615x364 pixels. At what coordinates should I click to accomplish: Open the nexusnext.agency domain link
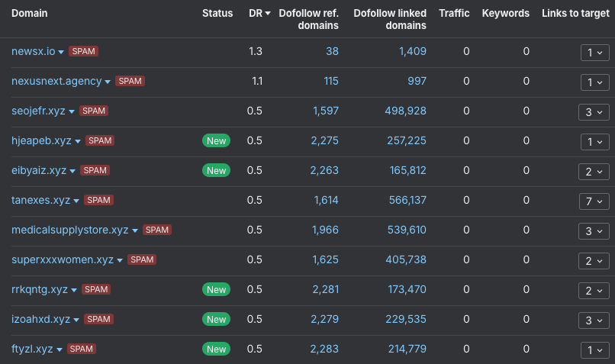coord(56,81)
